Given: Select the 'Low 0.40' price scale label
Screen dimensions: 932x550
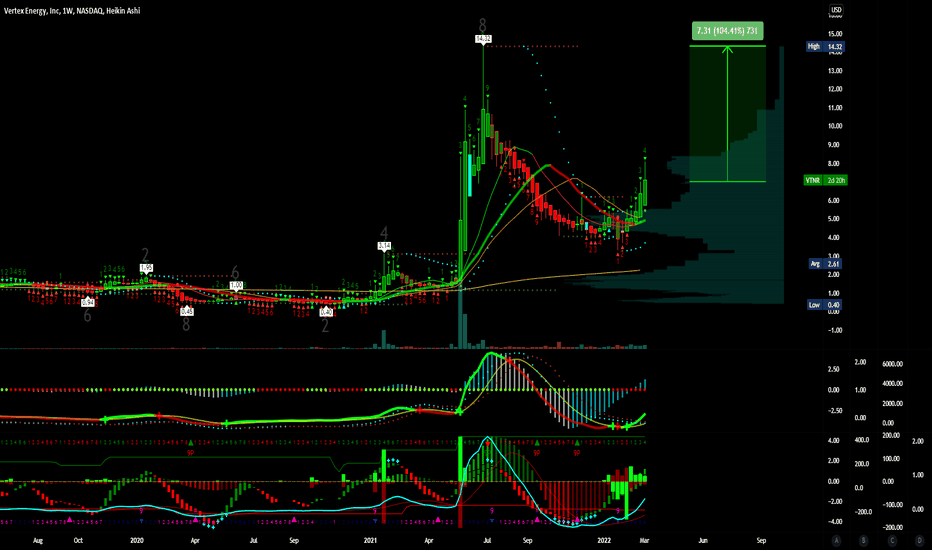Looking at the screenshot, I should pyautogui.click(x=825, y=305).
